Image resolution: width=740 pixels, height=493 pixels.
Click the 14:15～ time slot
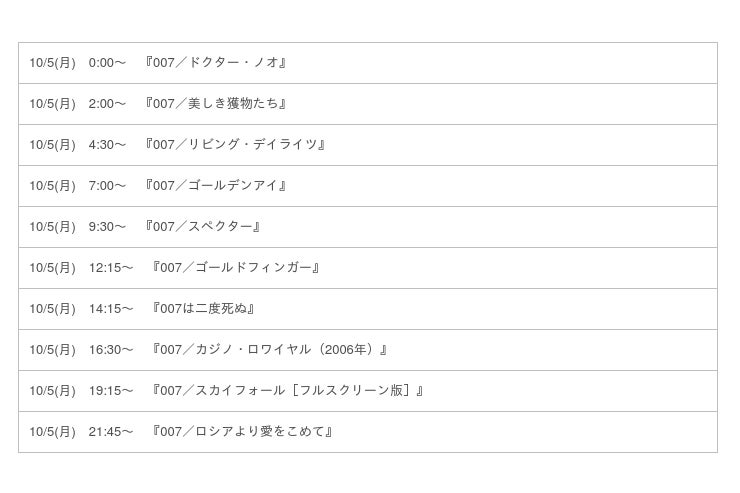[x=111, y=309]
